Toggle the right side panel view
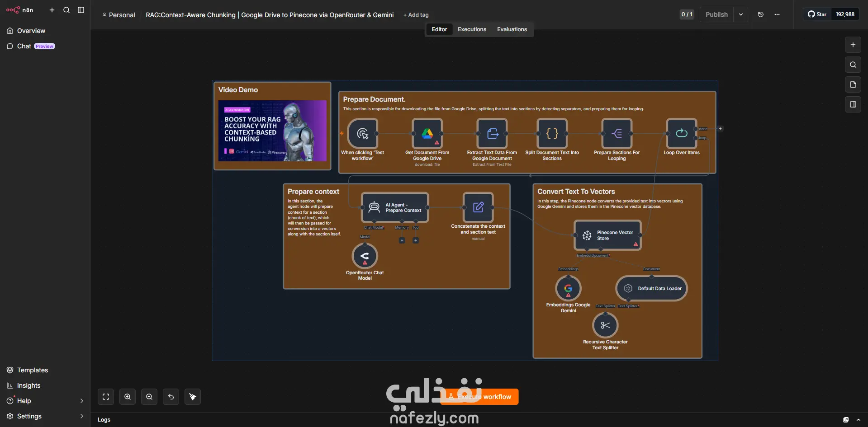This screenshot has height=427, width=868. (853, 104)
